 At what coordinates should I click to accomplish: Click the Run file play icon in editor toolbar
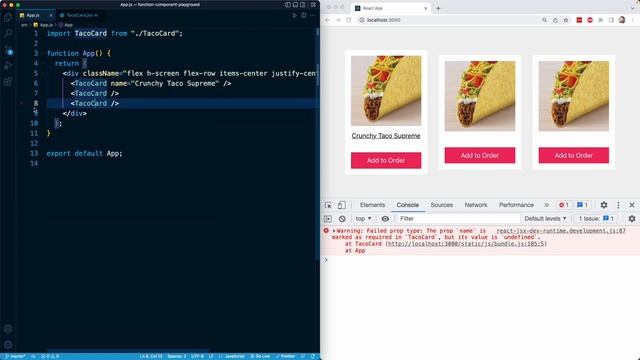(294, 16)
